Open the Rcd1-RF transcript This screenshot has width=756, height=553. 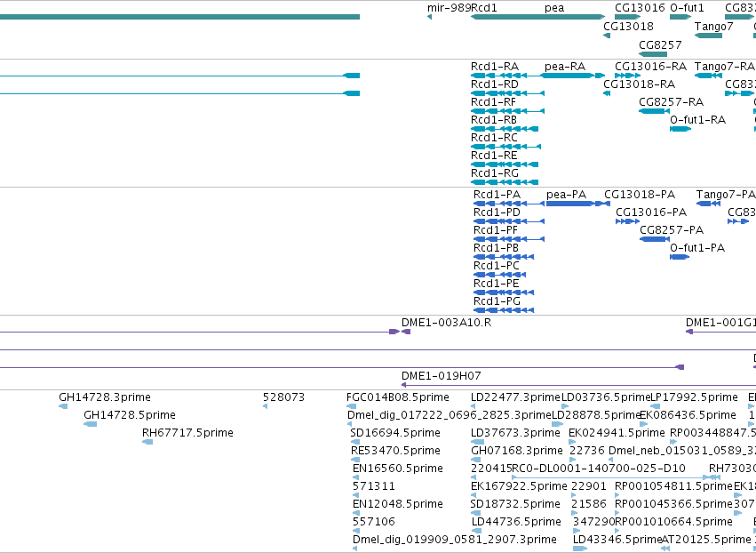[x=507, y=111]
